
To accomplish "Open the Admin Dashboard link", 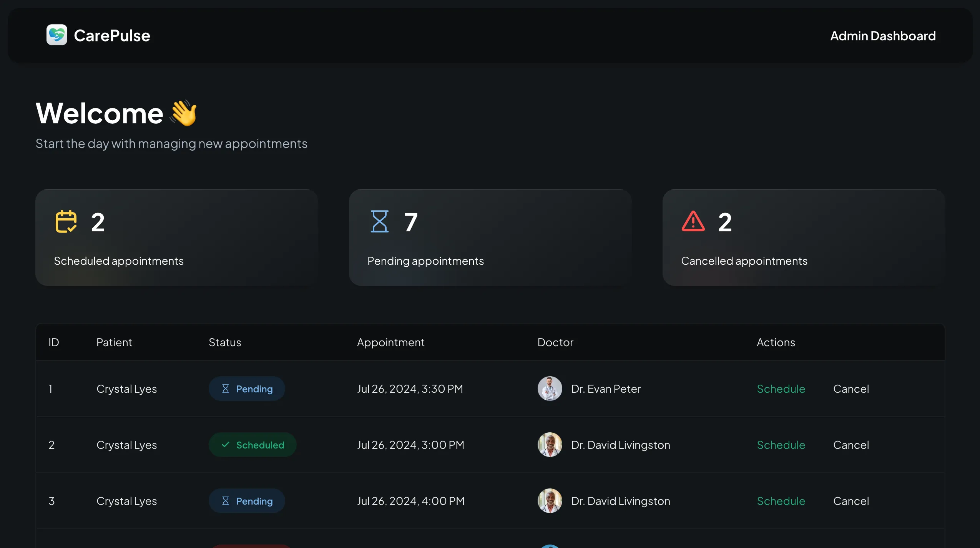I will pyautogui.click(x=883, y=36).
